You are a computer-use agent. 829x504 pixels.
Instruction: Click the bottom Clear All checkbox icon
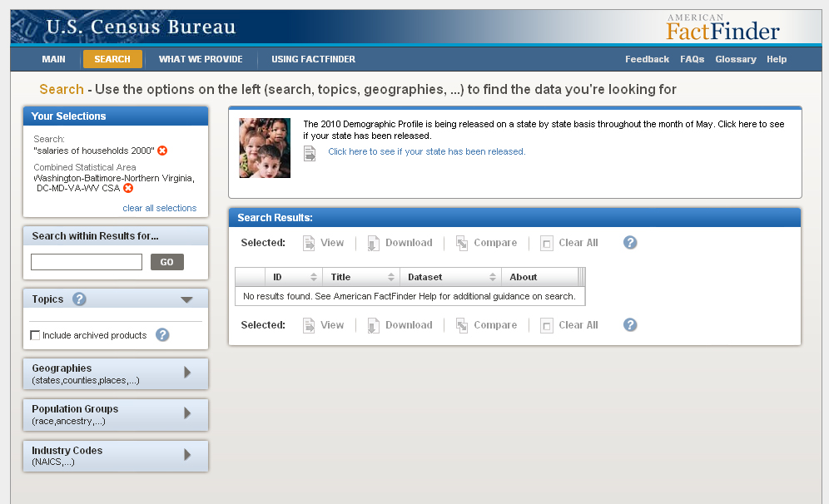point(546,325)
